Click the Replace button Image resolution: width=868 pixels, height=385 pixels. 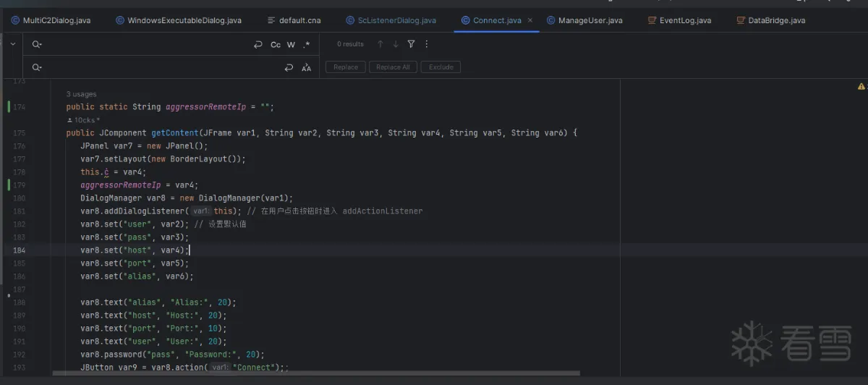pyautogui.click(x=346, y=67)
